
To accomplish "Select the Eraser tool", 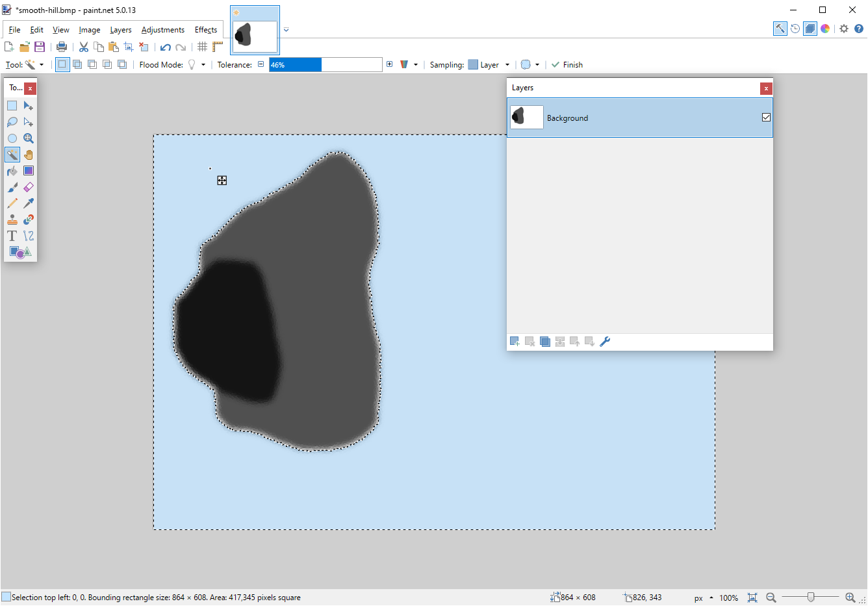I will (28, 187).
